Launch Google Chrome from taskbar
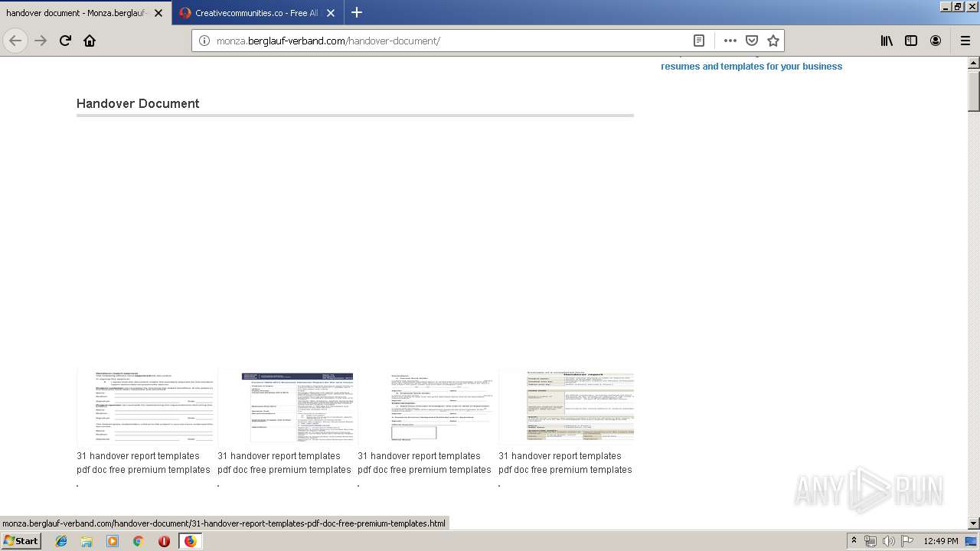The height and width of the screenshot is (551, 980). pyautogui.click(x=139, y=541)
